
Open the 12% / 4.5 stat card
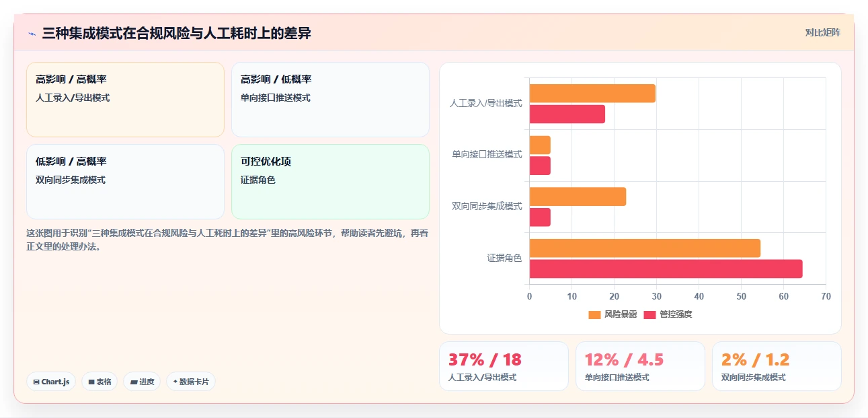(640, 366)
